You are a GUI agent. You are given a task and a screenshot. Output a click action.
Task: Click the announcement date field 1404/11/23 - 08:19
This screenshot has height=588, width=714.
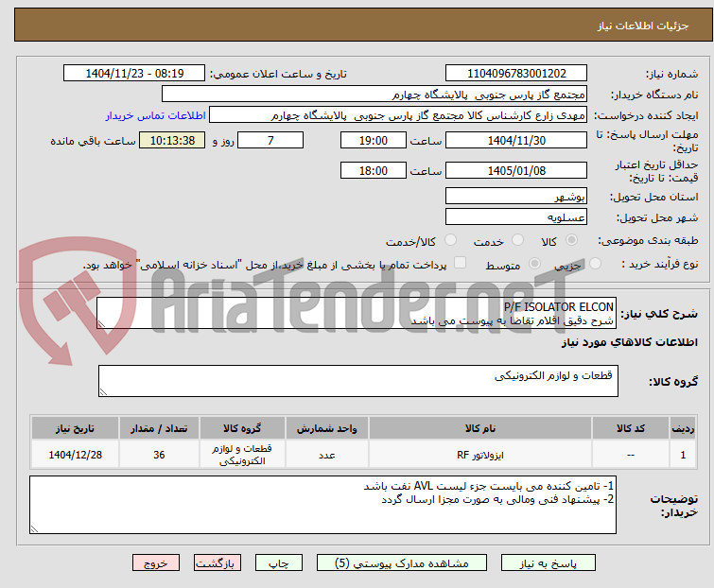[134, 74]
